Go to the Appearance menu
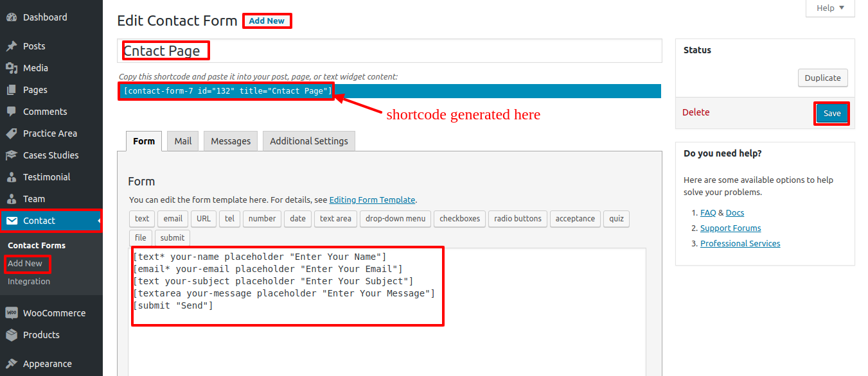Image resolution: width=868 pixels, height=376 pixels. click(51, 364)
